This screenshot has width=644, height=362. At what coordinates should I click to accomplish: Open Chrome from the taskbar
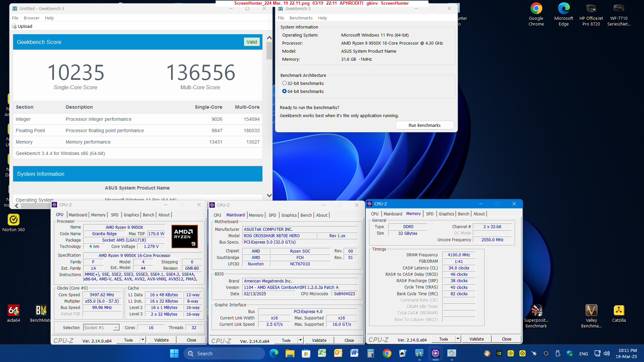click(387, 353)
